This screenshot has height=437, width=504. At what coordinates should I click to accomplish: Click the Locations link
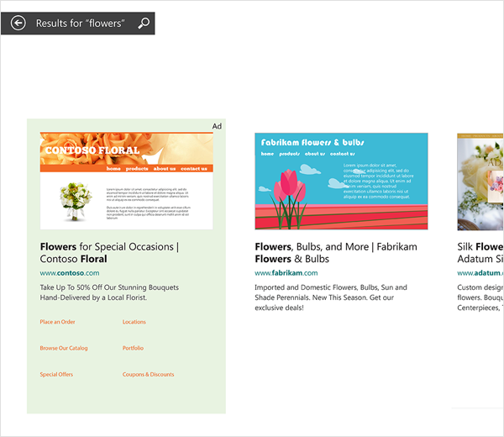click(134, 322)
